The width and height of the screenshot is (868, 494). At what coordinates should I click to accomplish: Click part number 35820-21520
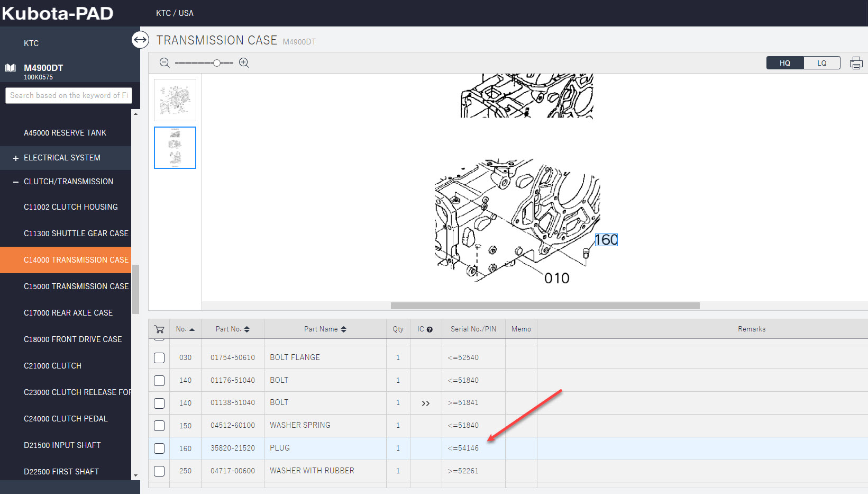pos(233,448)
